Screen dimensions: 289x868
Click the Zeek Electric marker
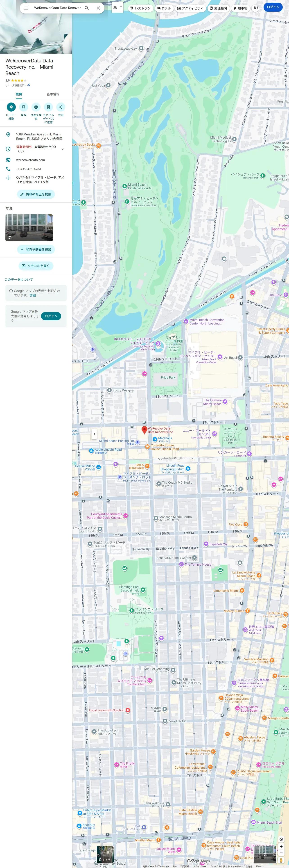pos(165,721)
